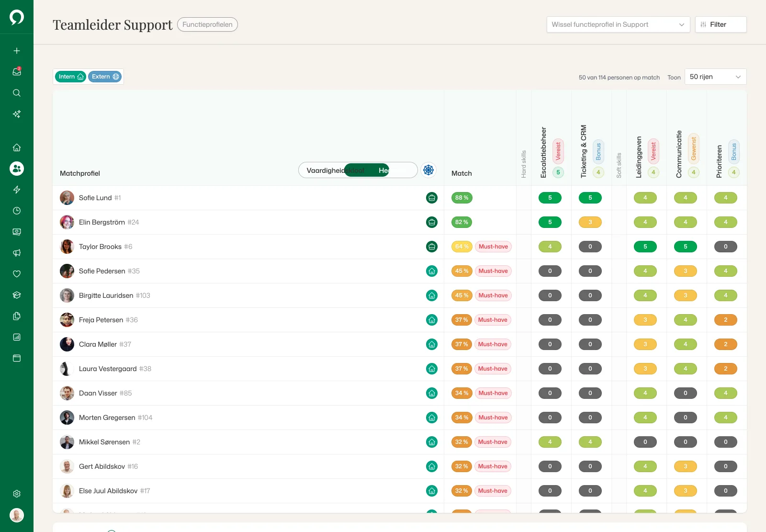Click the plus icon in the sidebar
This screenshot has width=766, height=532.
point(17,51)
